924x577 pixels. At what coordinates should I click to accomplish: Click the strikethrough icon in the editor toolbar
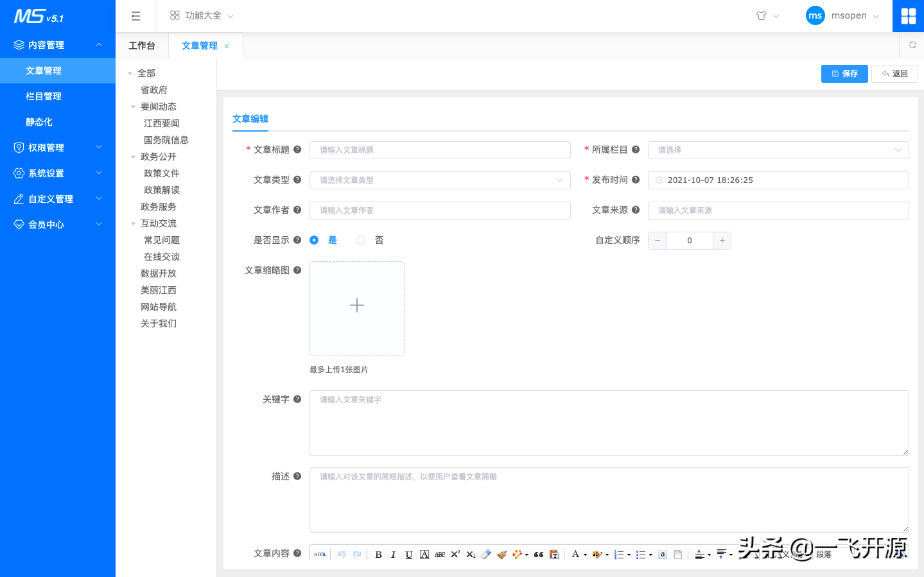tap(439, 554)
